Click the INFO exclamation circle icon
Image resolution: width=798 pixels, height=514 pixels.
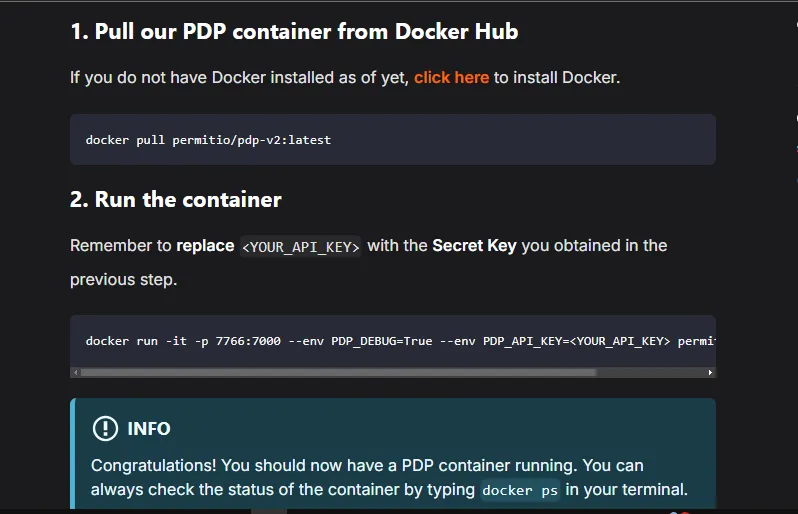tap(105, 428)
